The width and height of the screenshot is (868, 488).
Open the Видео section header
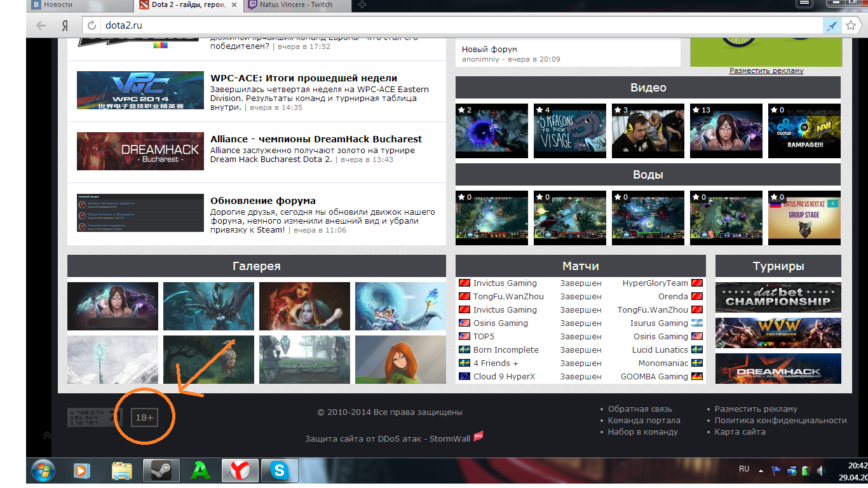[648, 88]
